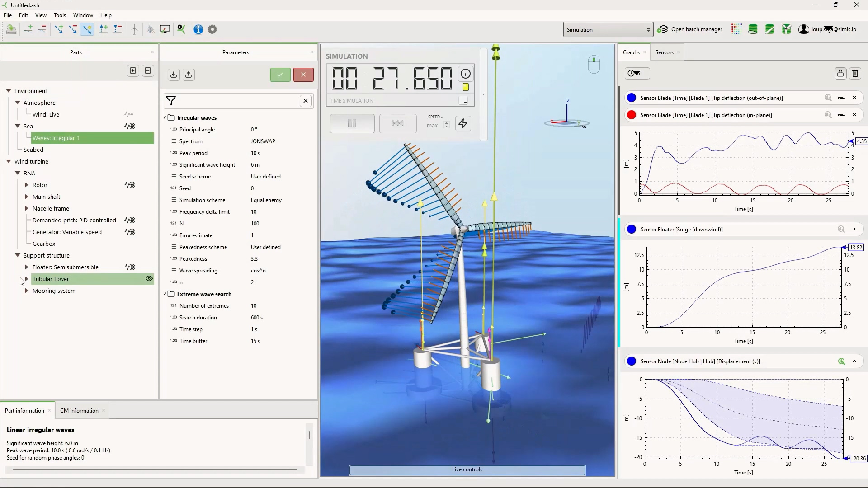Toggle Tubular tower visibility eye

(x=149, y=279)
